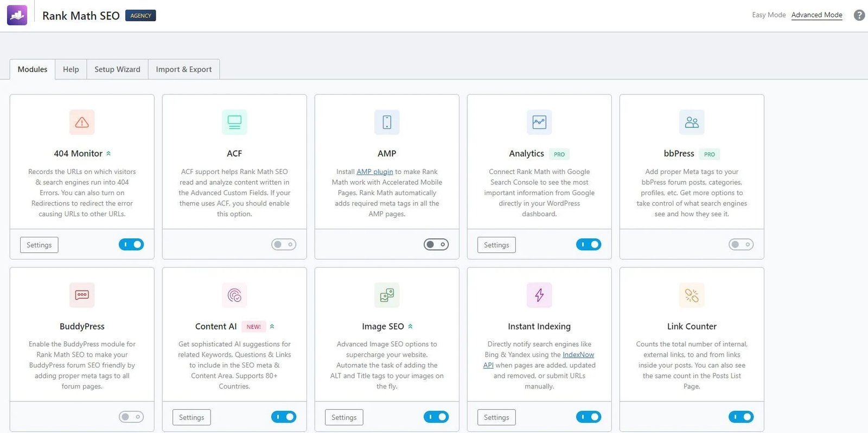Open Image SEO Settings button
The height and width of the screenshot is (433, 868).
coord(344,417)
